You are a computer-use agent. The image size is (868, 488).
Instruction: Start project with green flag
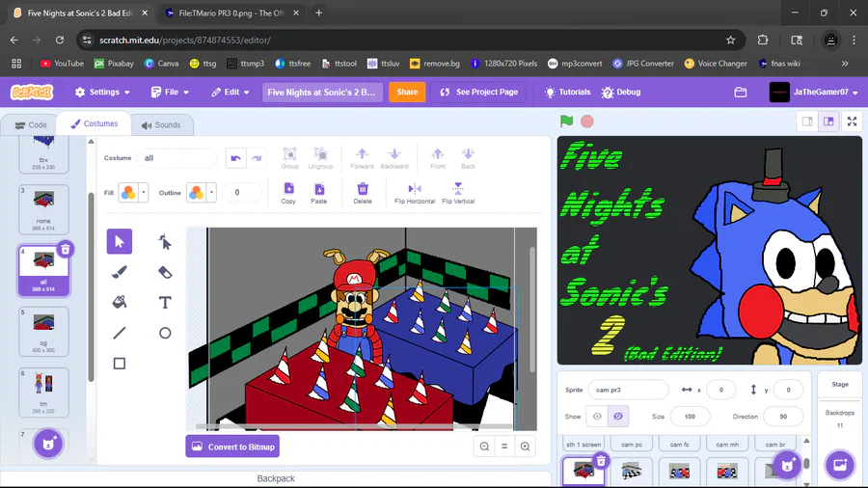coord(566,122)
